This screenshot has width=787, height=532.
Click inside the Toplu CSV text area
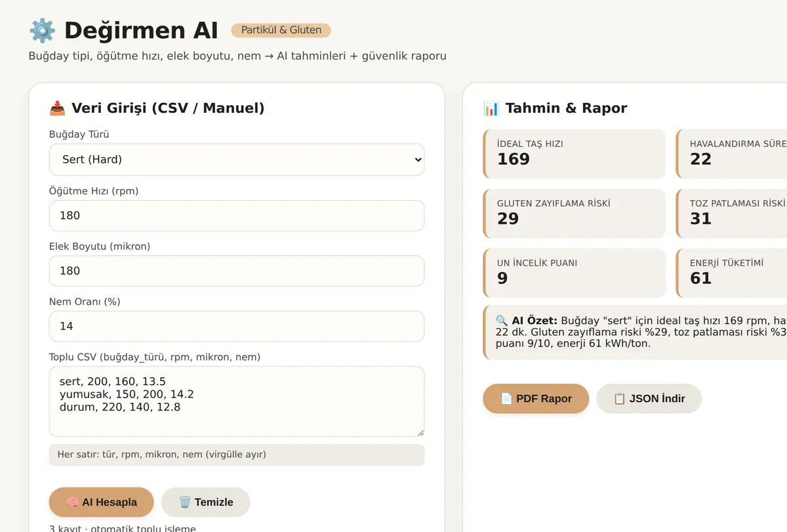click(237, 401)
